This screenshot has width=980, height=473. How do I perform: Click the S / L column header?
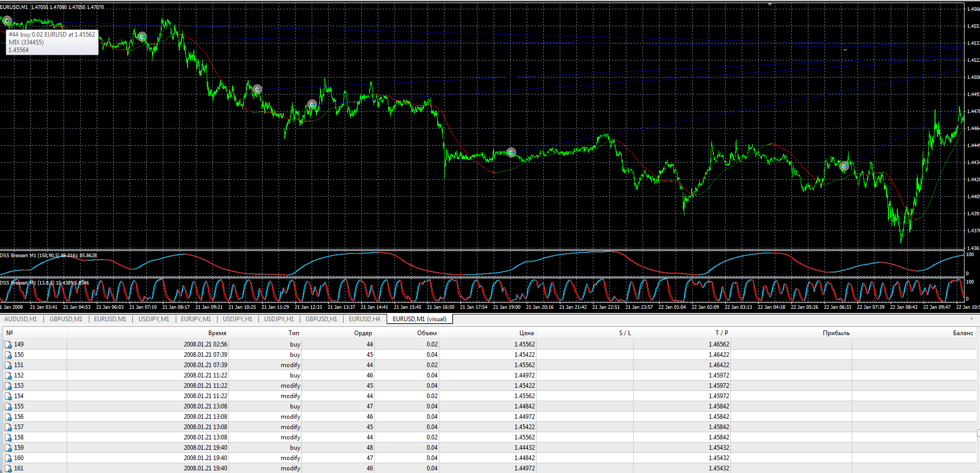click(585, 333)
